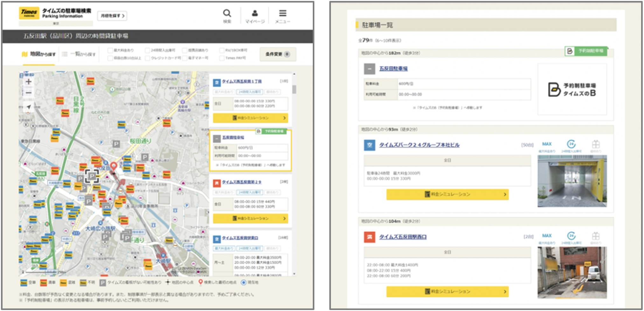Viewport: 644px width, 311px height.
Task: Open the 月極を探す chevron button
Action: (x=112, y=16)
